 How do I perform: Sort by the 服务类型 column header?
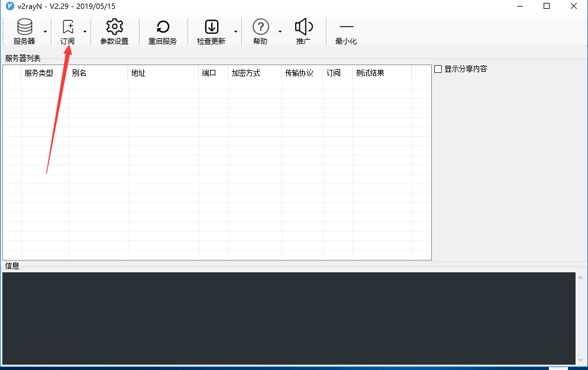45,73
